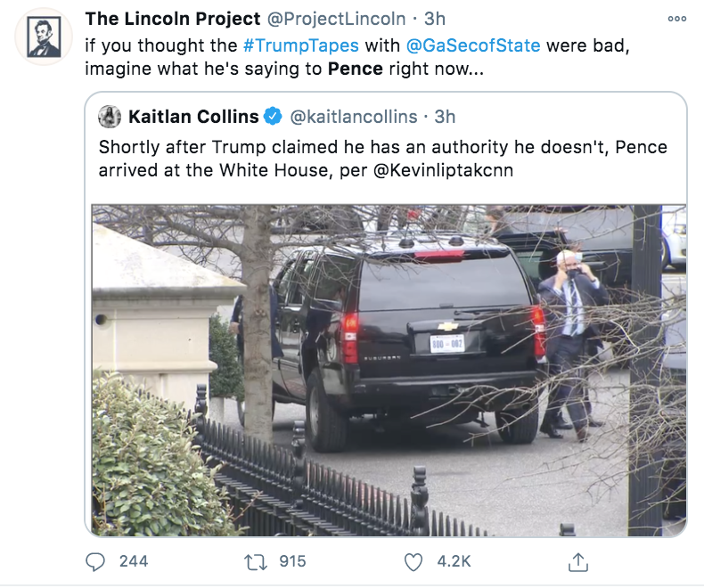Open the black SUV photo
The image size is (704, 588).
(389, 370)
